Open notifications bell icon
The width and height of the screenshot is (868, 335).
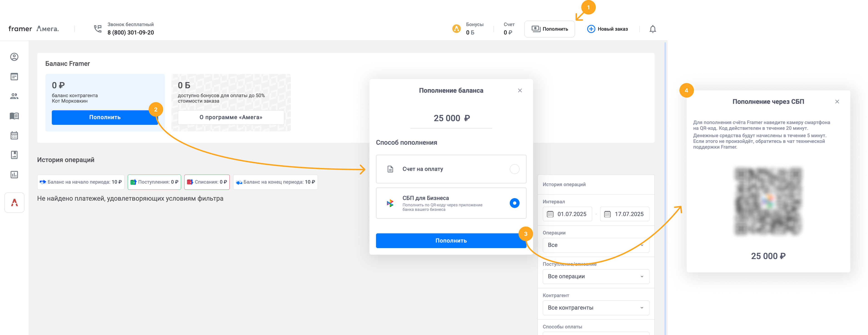click(x=652, y=29)
